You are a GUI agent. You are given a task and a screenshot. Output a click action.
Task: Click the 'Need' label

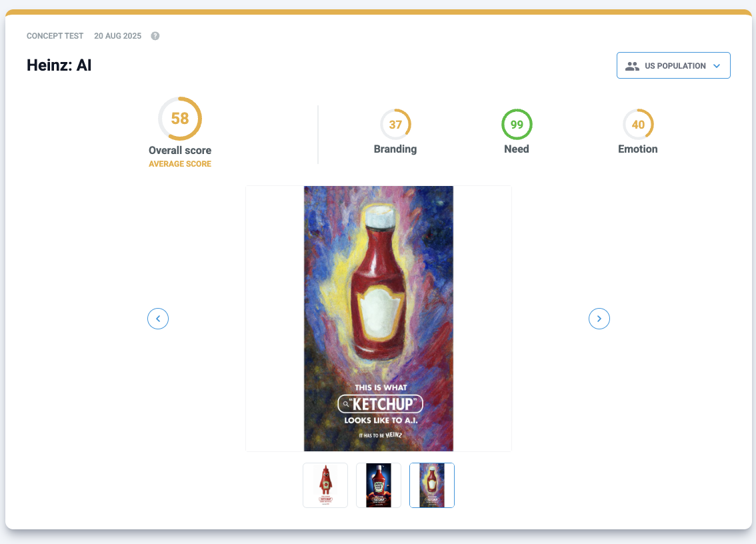pos(517,149)
